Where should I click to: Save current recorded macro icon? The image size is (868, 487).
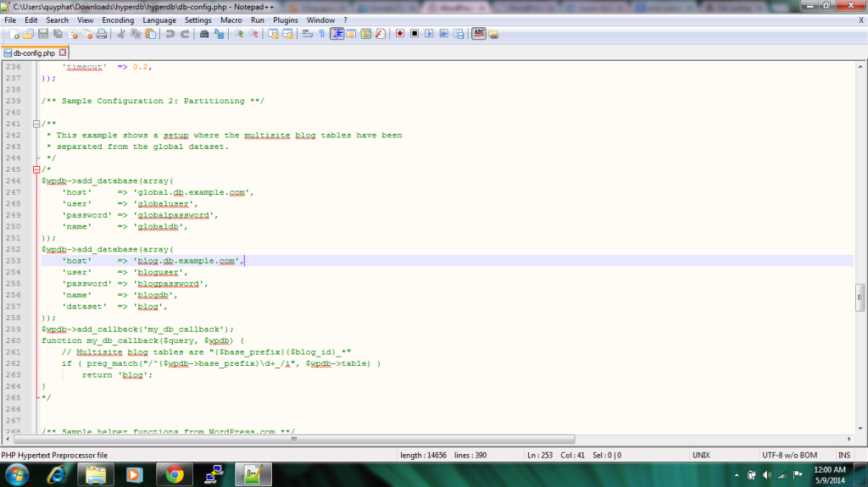tap(459, 35)
